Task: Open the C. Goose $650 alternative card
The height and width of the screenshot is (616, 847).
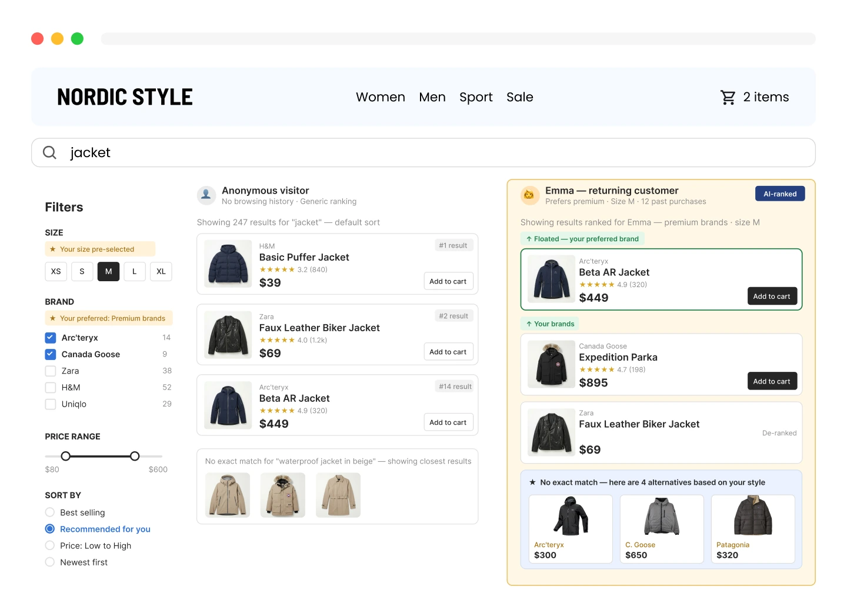Action: (662, 529)
